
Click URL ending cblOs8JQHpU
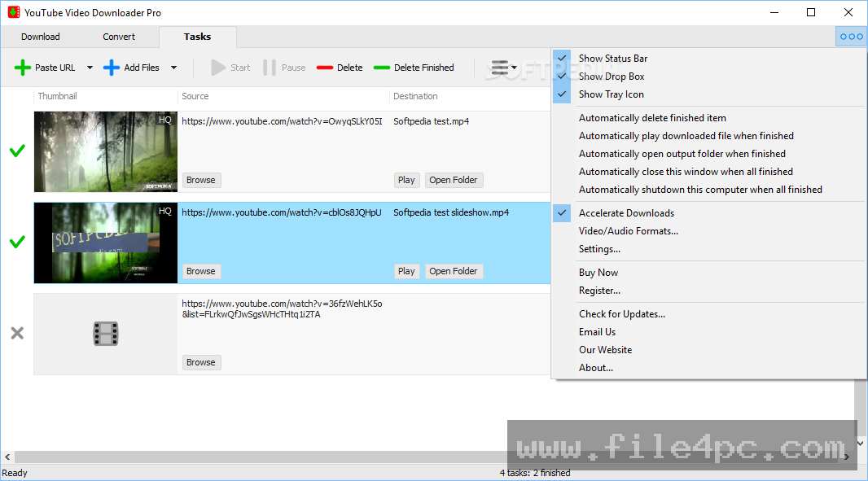click(282, 212)
